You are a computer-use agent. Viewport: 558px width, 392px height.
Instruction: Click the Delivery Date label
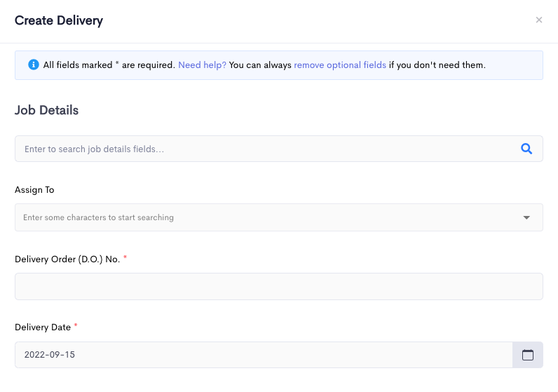point(43,327)
